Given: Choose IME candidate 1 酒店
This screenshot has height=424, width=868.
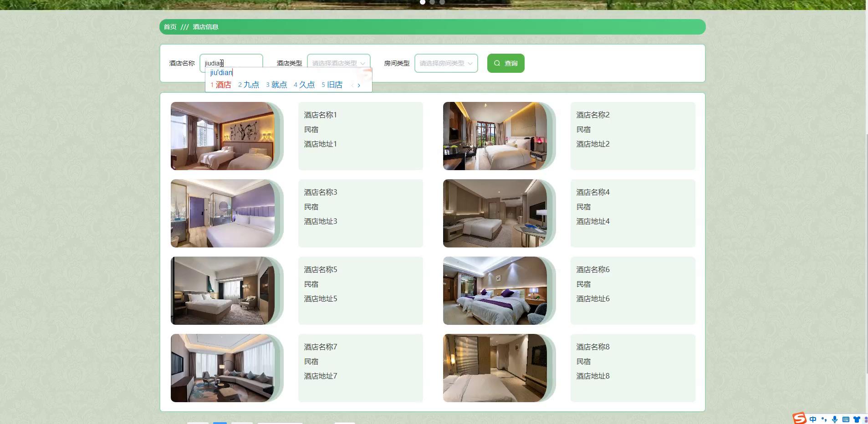Looking at the screenshot, I should tap(221, 85).
